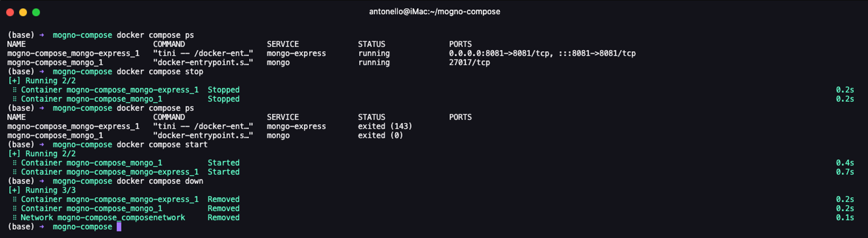Click the 'exited (143)' status text
This screenshot has height=238, width=868.
(x=385, y=126)
